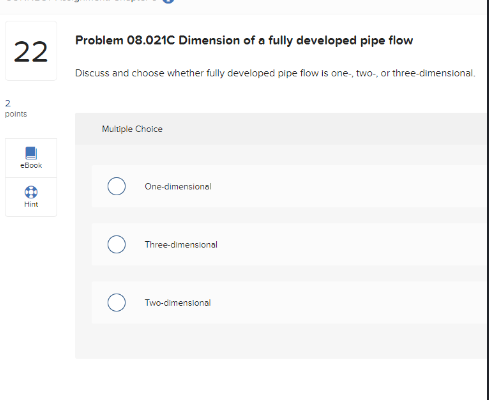Click the One-dimensional answer text
The height and width of the screenshot is (400, 489).
click(178, 187)
